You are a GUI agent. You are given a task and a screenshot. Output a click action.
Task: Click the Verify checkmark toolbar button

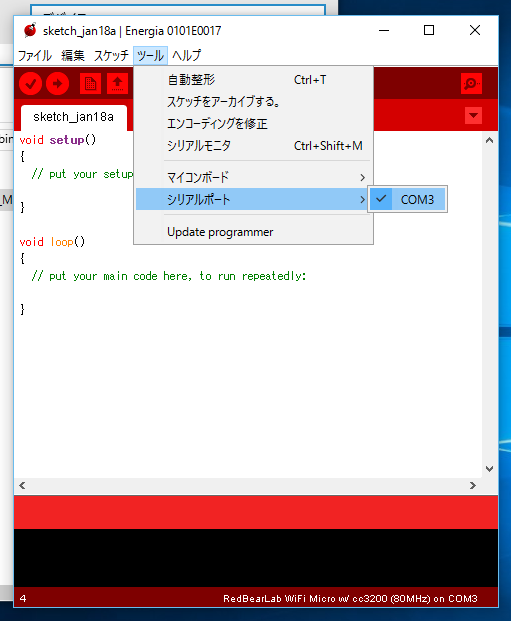tap(31, 84)
